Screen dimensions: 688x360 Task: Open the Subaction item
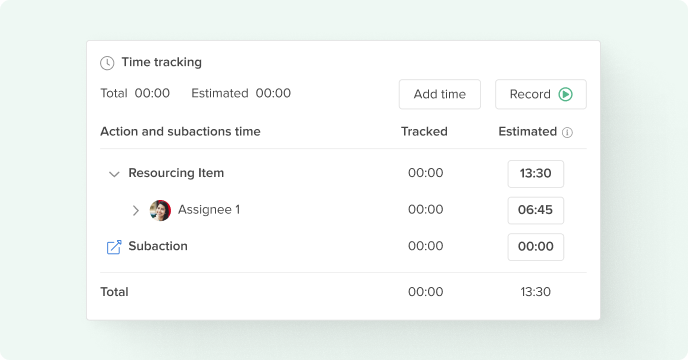[158, 246]
